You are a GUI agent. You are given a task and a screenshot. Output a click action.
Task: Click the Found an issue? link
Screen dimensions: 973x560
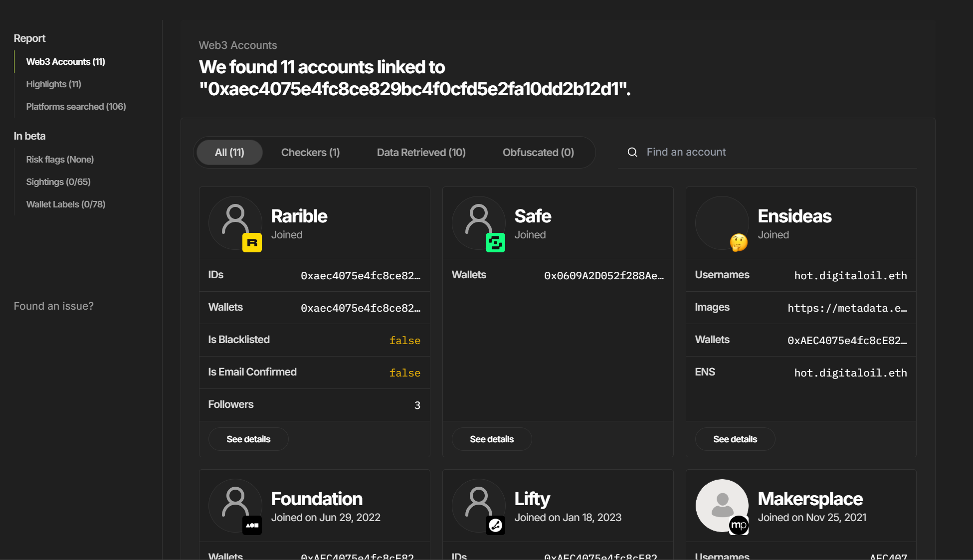(53, 306)
